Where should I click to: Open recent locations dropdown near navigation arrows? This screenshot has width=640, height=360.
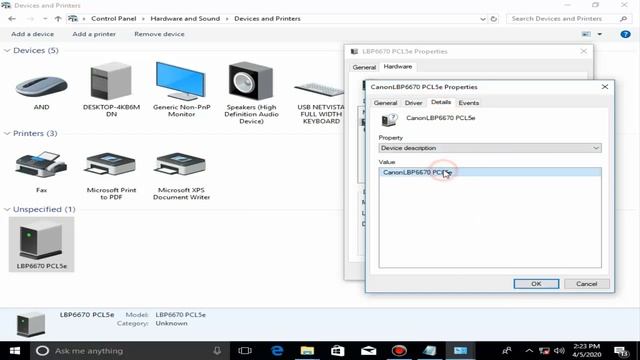tap(45, 19)
